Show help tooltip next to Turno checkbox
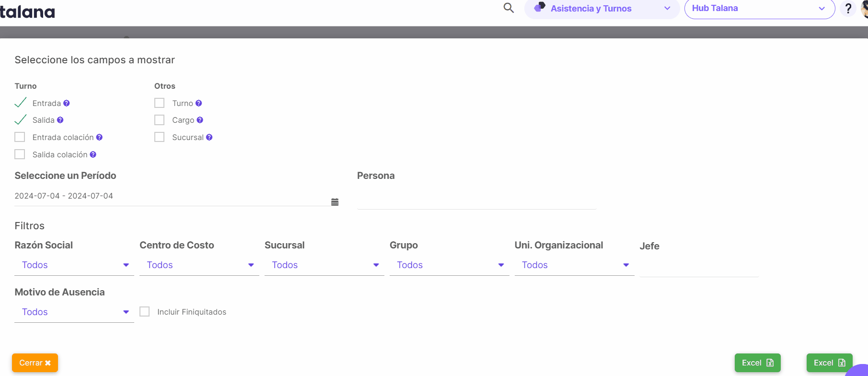 [x=198, y=103]
